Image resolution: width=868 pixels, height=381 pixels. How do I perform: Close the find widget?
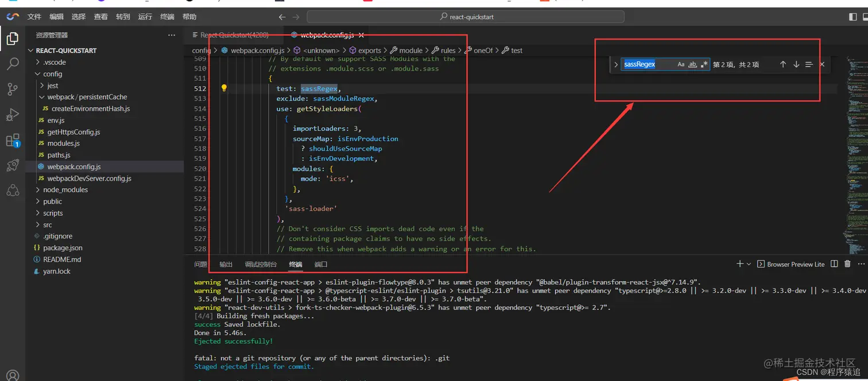tap(822, 64)
